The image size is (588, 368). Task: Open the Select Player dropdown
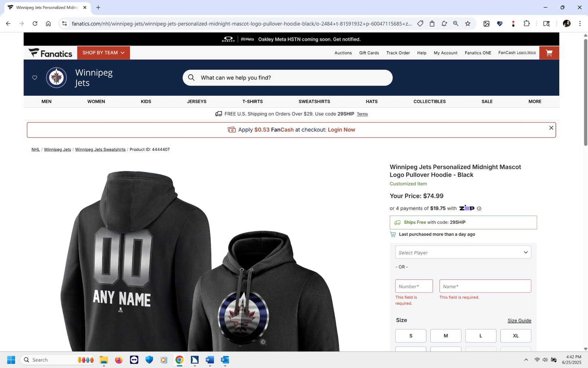click(x=463, y=252)
